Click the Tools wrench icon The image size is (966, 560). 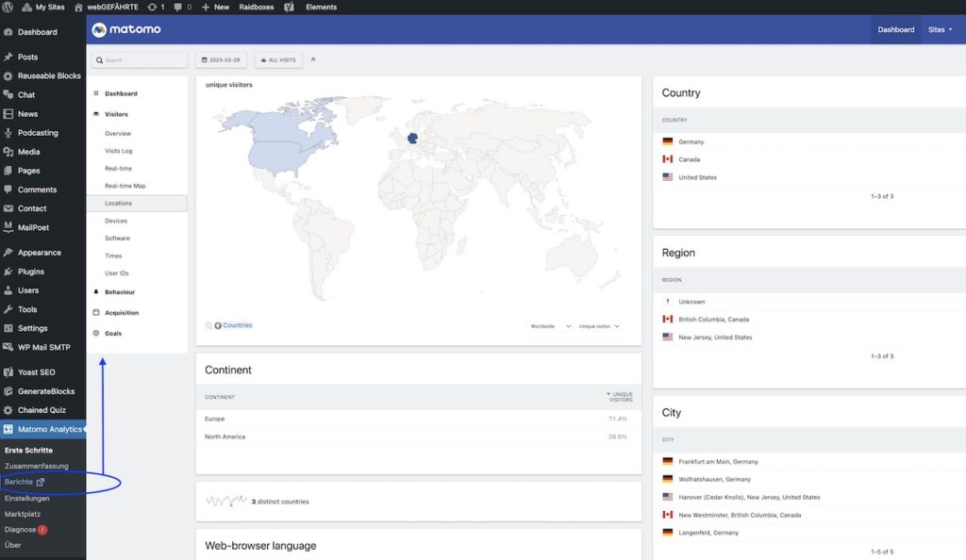8,309
